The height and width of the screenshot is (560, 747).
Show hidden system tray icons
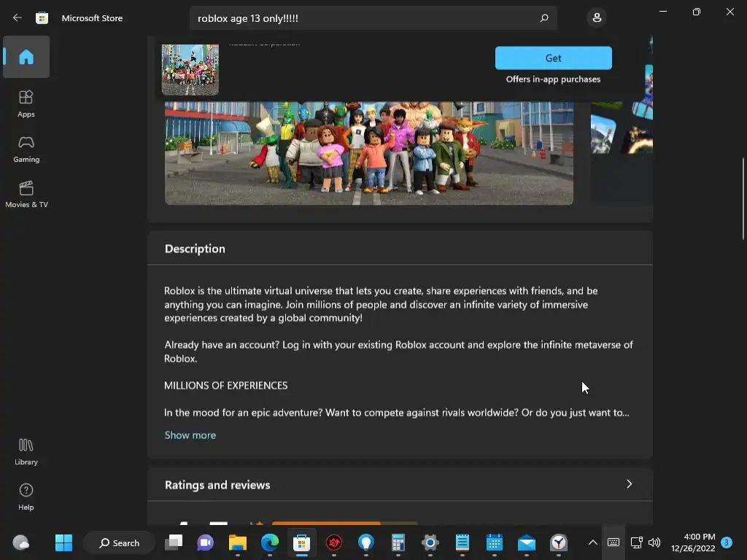click(x=592, y=542)
